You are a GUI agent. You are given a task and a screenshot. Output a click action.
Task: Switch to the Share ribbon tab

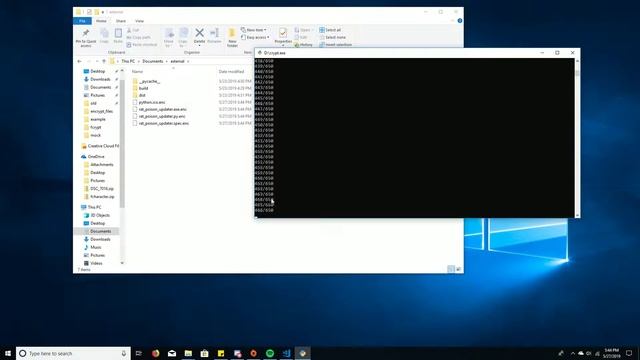tap(121, 21)
